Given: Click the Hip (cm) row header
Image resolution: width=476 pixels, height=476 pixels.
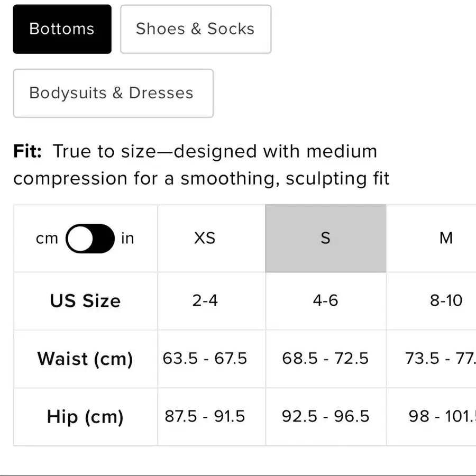Looking at the screenshot, I should tap(85, 417).
